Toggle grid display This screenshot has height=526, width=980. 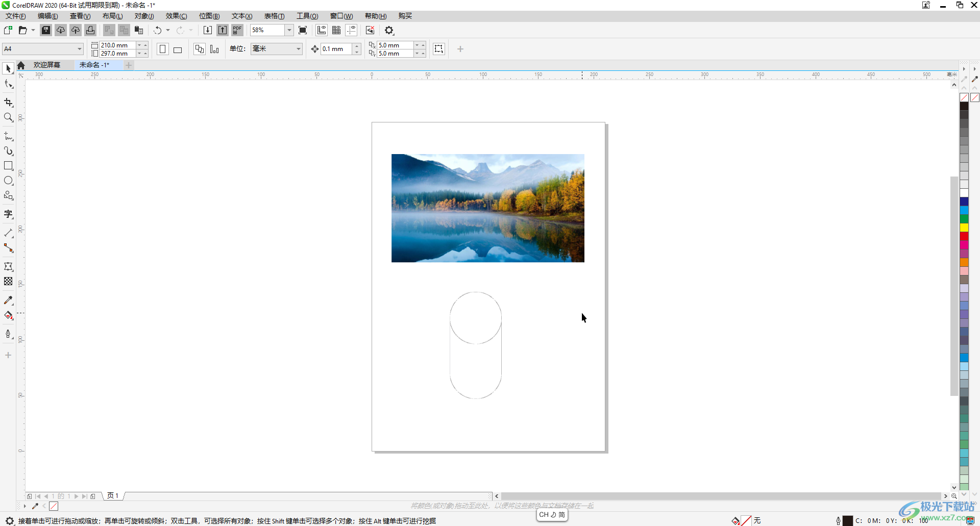(x=336, y=30)
